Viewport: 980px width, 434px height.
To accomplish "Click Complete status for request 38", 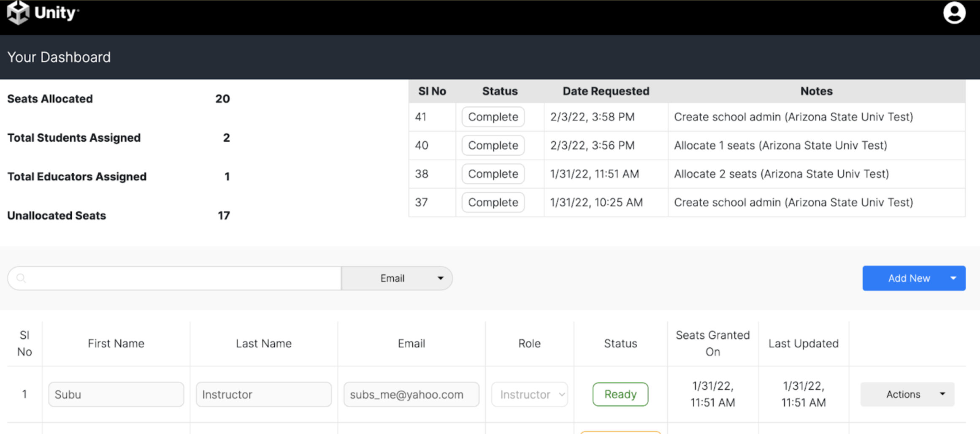I will [x=493, y=174].
